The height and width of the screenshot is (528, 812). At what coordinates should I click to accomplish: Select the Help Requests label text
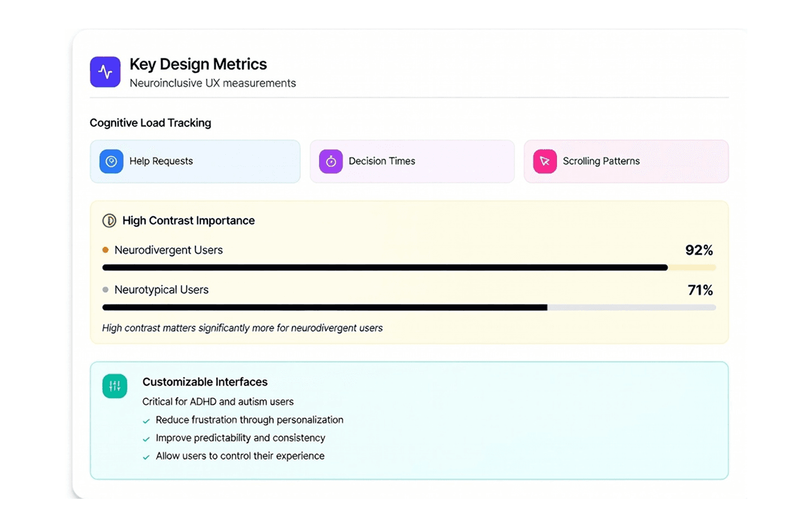pyautogui.click(x=161, y=161)
